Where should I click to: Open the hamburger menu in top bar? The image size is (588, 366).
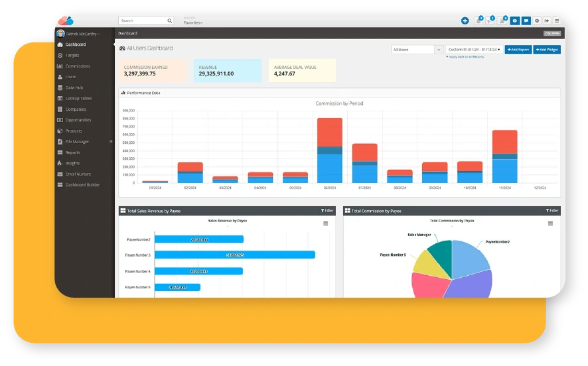pyautogui.click(x=557, y=21)
